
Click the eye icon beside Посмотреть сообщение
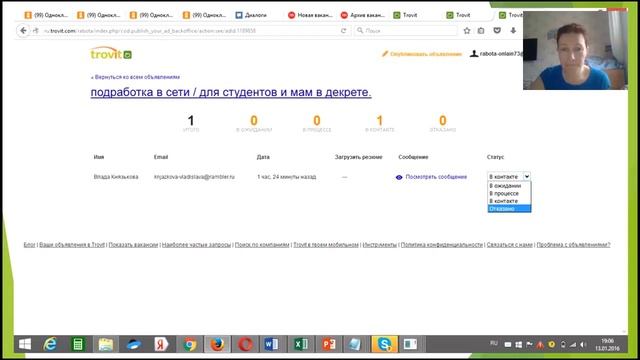pos(399,177)
